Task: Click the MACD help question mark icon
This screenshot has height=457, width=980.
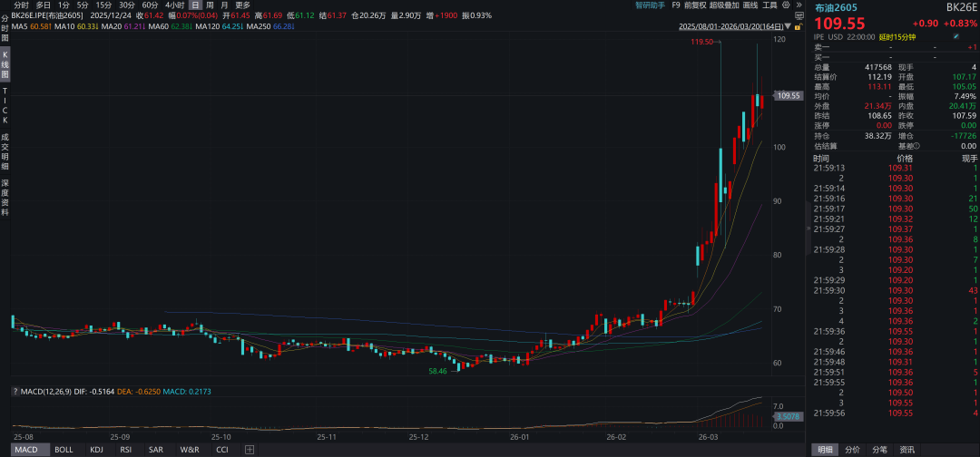Action: click(15, 391)
